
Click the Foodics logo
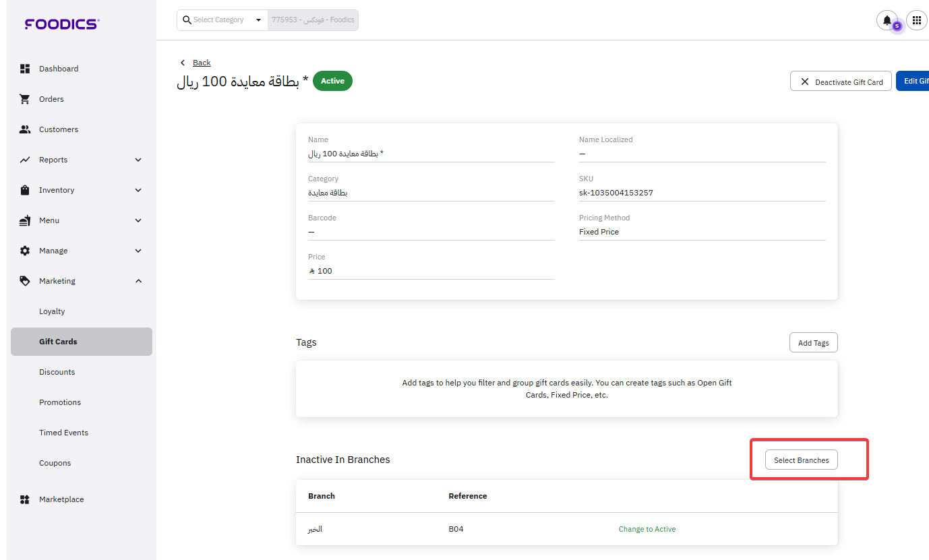point(62,24)
